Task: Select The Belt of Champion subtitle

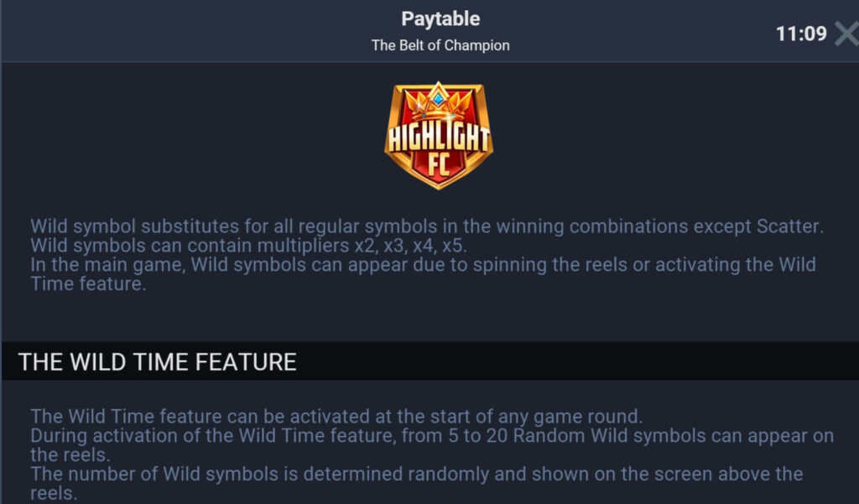Action: pos(440,45)
